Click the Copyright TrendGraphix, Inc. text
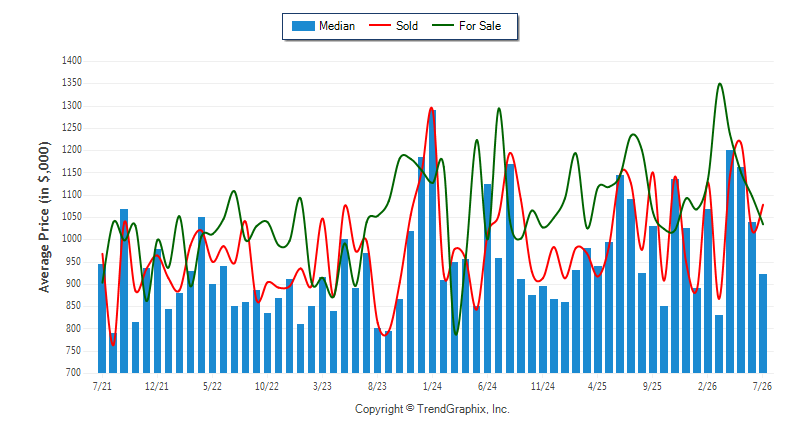This screenshot has height=434, width=800. tap(432, 409)
